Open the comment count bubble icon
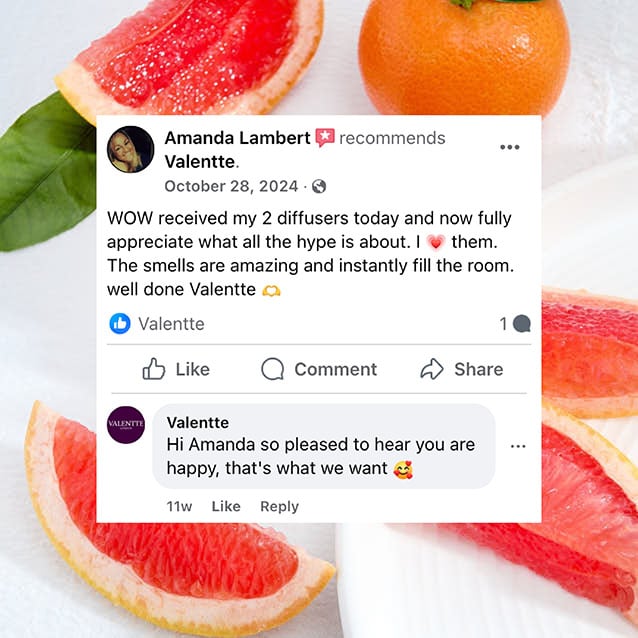The width and height of the screenshot is (638, 638). (522, 324)
